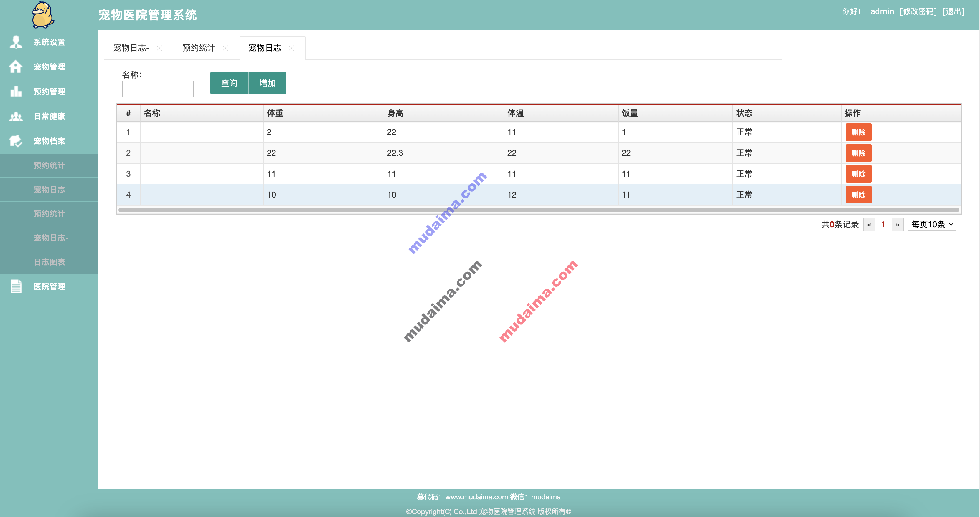Click the 宠物管理 house icon
Image resolution: width=980 pixels, height=517 pixels.
pyautogui.click(x=16, y=67)
